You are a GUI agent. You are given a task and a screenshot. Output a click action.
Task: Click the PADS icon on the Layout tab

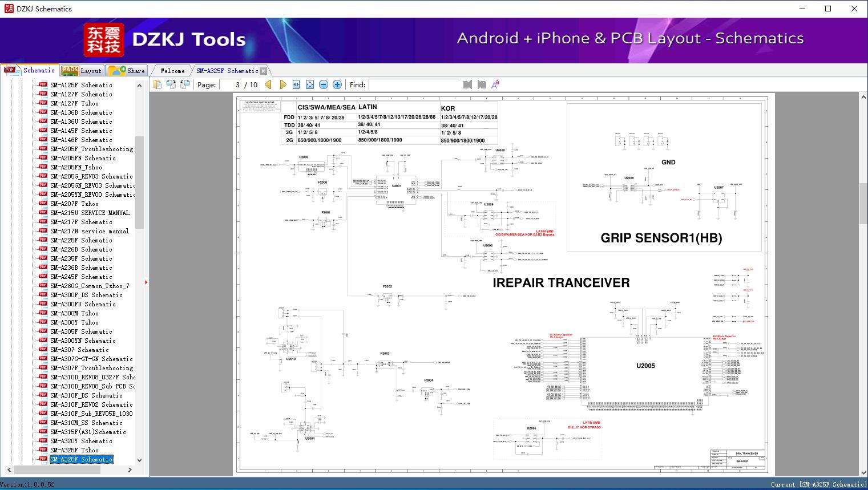(x=70, y=70)
